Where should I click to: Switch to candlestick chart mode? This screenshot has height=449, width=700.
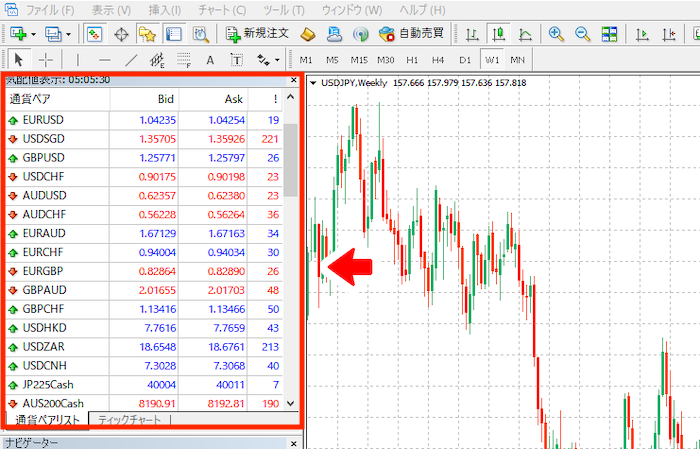point(499,34)
